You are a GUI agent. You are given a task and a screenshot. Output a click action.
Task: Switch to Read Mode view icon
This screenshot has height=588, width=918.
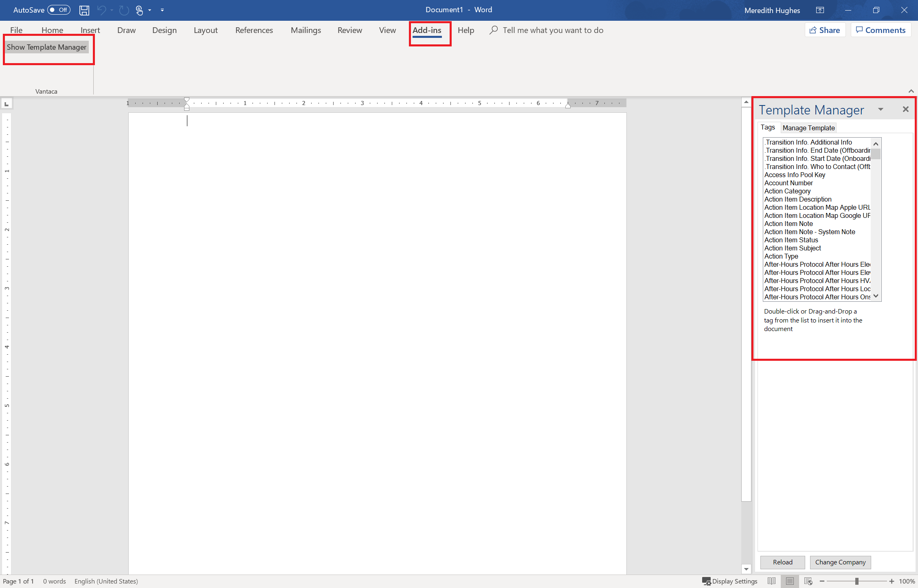771,581
